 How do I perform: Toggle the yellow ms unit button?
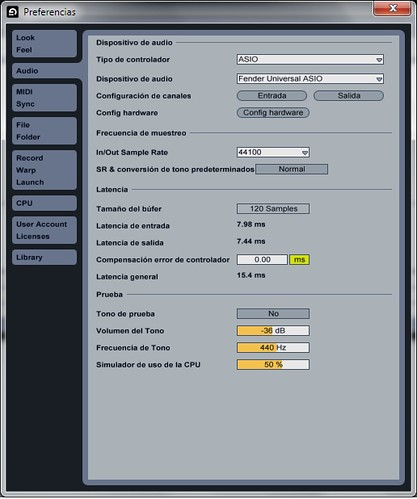pos(299,260)
